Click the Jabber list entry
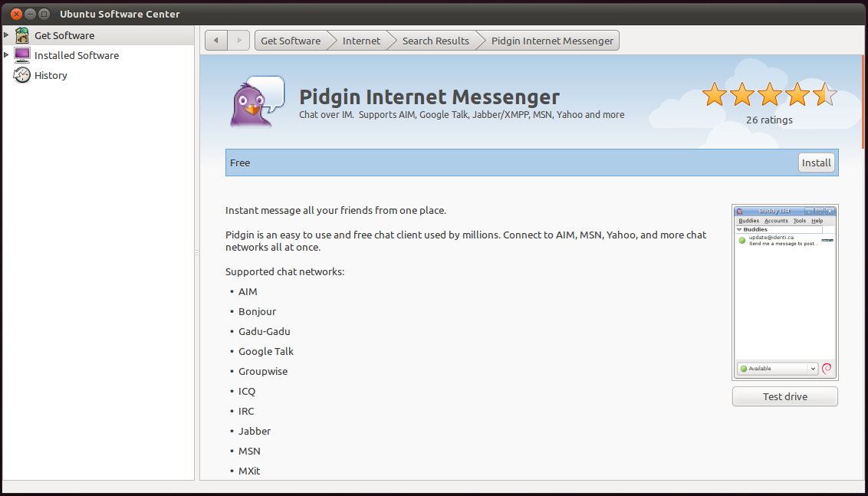Image resolution: width=868 pixels, height=496 pixels. (255, 432)
